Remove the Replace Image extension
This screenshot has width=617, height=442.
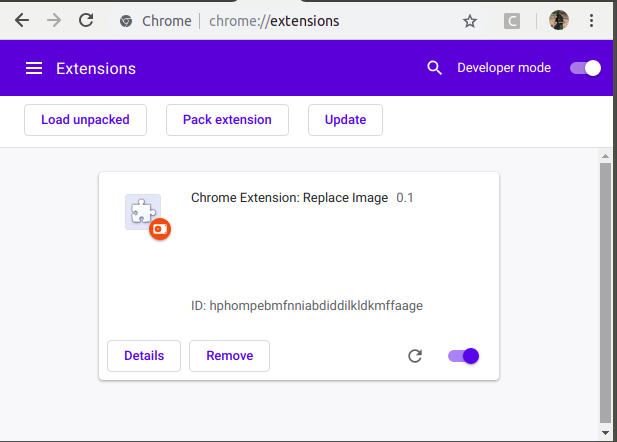coord(229,356)
